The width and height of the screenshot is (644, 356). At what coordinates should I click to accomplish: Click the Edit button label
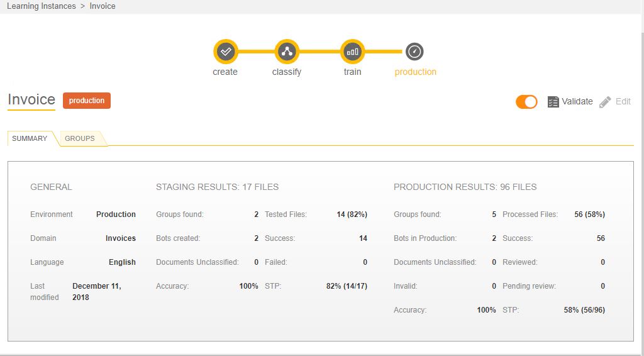(x=623, y=101)
